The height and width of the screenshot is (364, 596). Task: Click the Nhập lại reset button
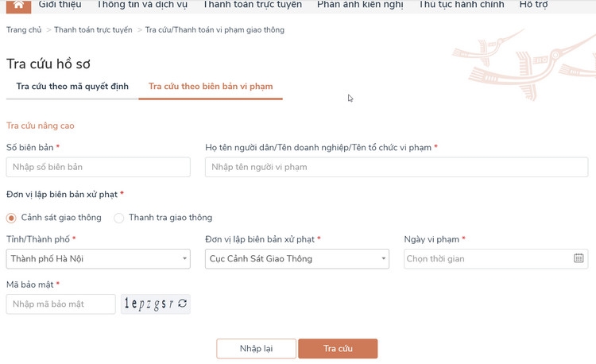256,349
